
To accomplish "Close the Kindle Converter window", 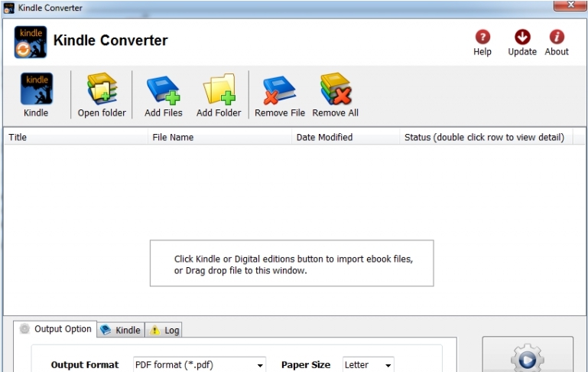I will pos(570,5).
